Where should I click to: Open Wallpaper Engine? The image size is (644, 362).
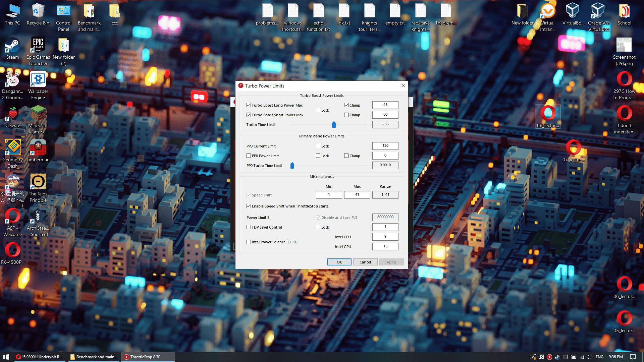tap(38, 79)
